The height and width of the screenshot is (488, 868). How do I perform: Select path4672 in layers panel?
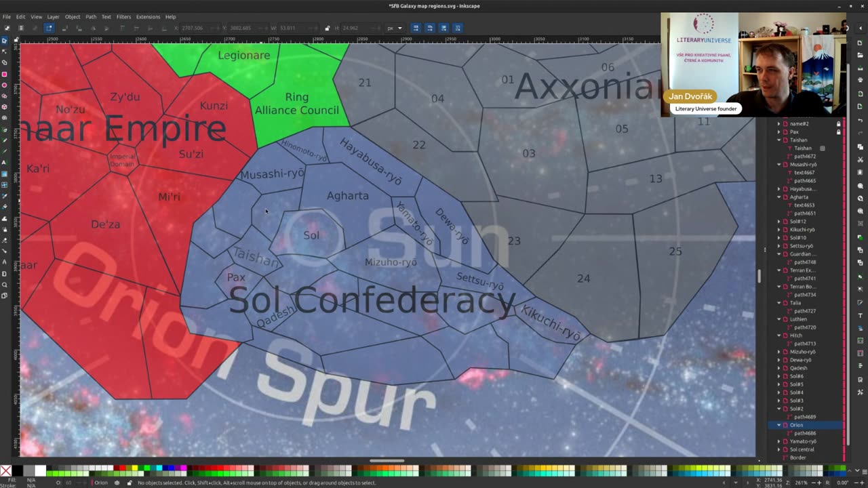coord(805,157)
